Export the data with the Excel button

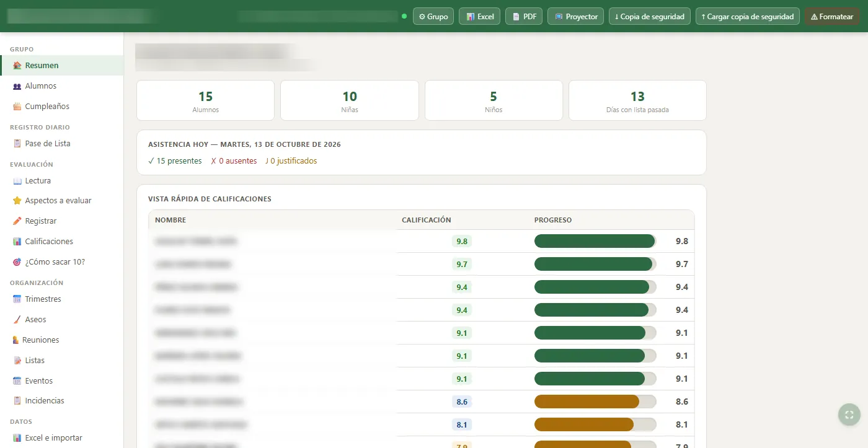[480, 17]
